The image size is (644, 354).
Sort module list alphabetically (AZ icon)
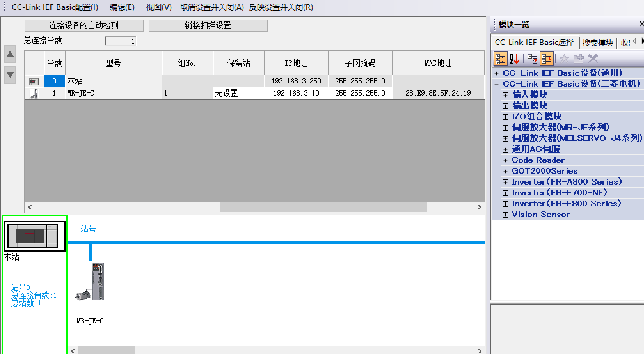tap(514, 59)
